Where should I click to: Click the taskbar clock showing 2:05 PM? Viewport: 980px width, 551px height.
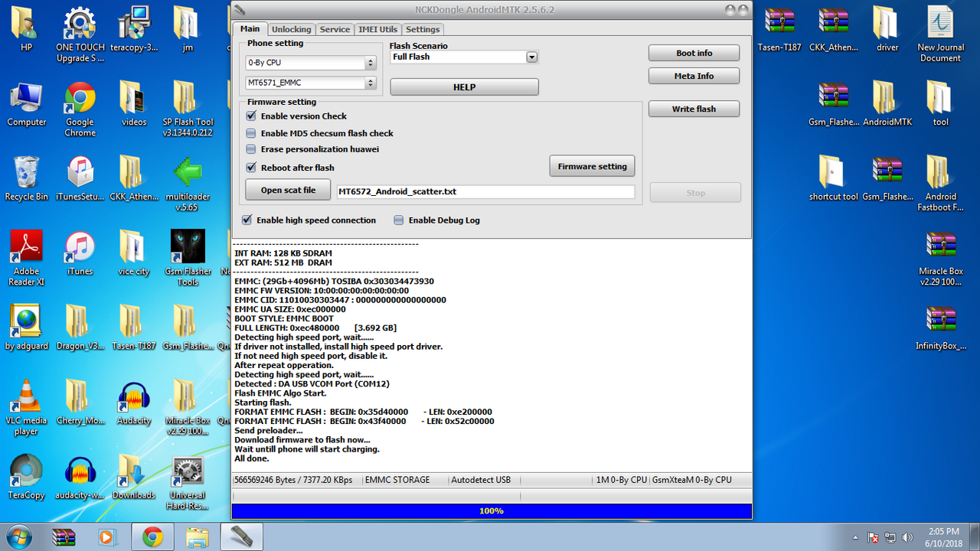(942, 536)
